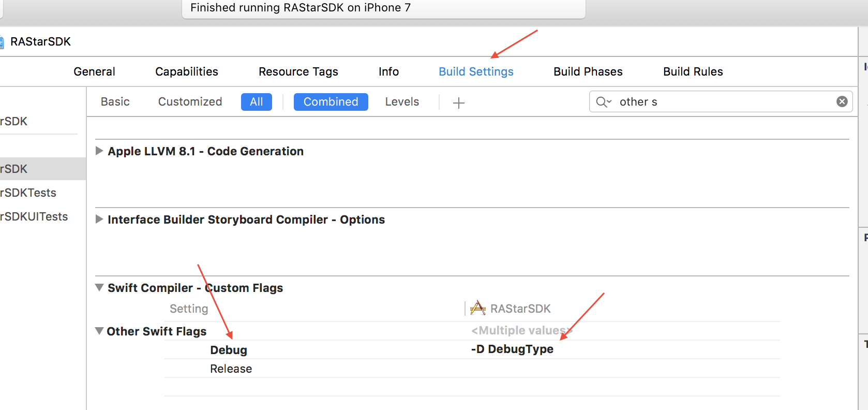This screenshot has height=410, width=868.
Task: Open the search magnifier options icon
Action: [x=603, y=102]
